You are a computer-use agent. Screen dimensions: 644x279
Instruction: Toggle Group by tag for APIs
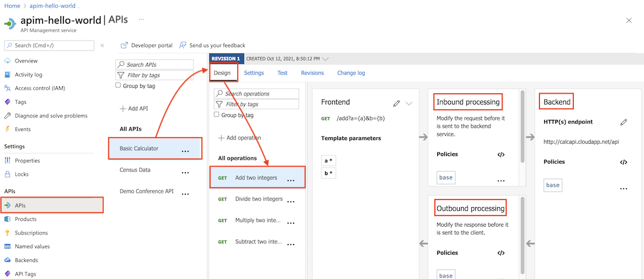click(118, 85)
